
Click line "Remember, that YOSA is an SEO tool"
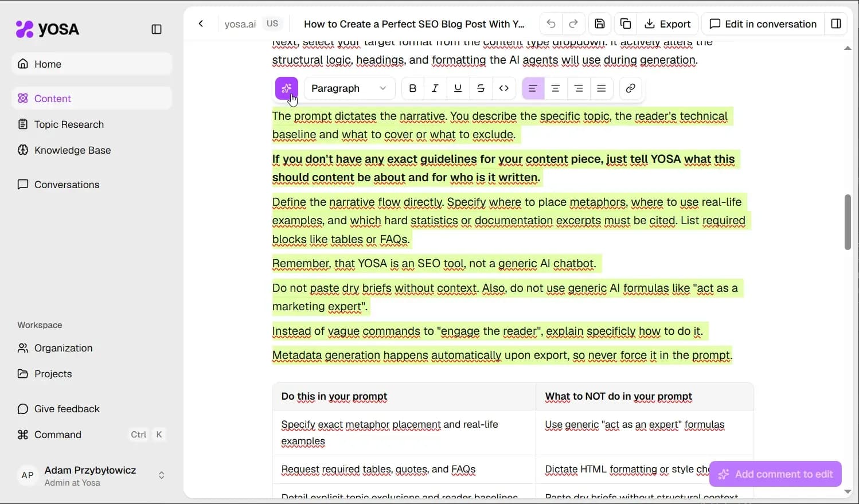pyautogui.click(x=436, y=264)
